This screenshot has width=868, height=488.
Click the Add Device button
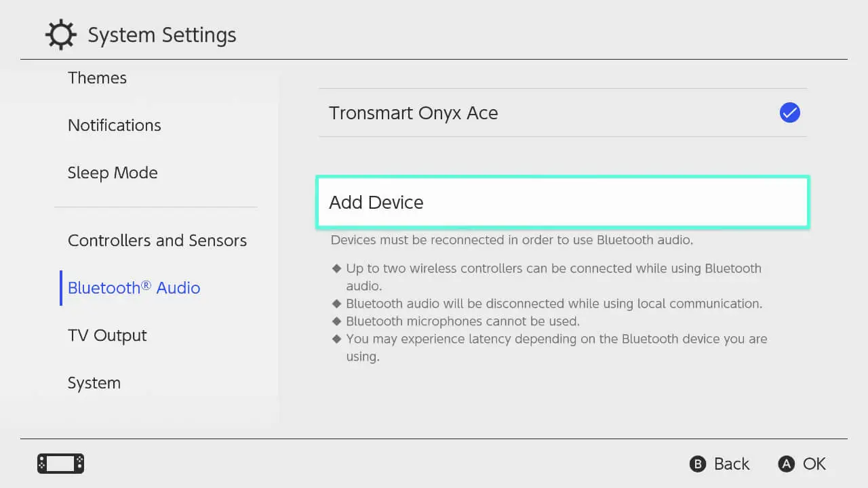tap(562, 202)
